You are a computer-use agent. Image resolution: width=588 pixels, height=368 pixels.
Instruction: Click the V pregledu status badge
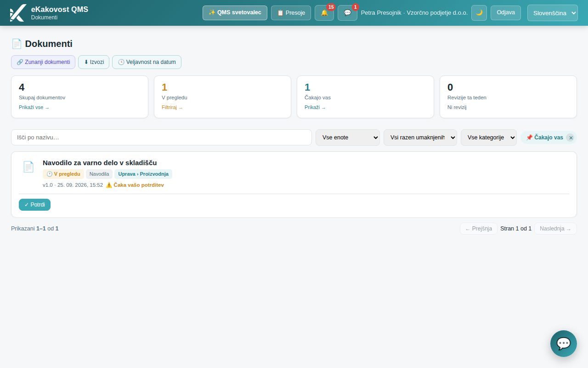click(63, 174)
